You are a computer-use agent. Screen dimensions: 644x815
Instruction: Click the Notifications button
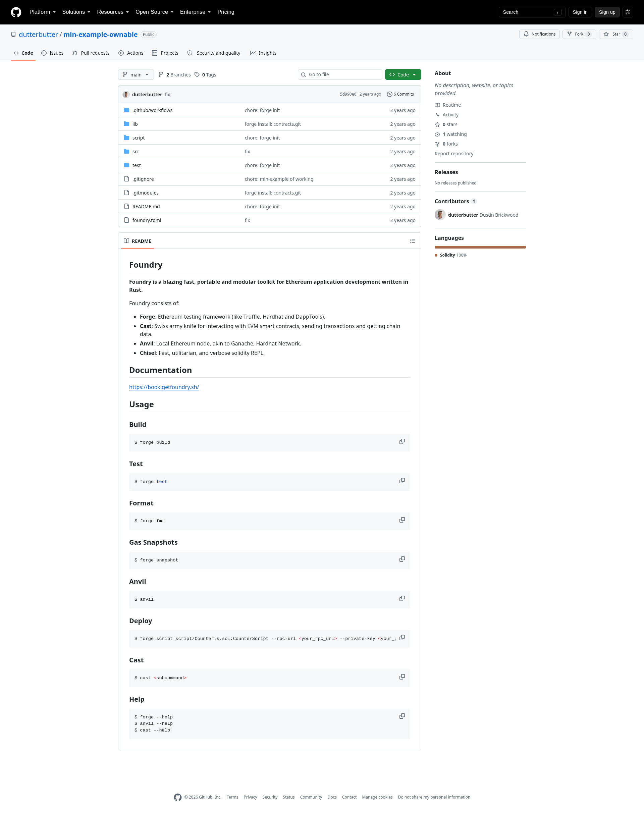[539, 34]
